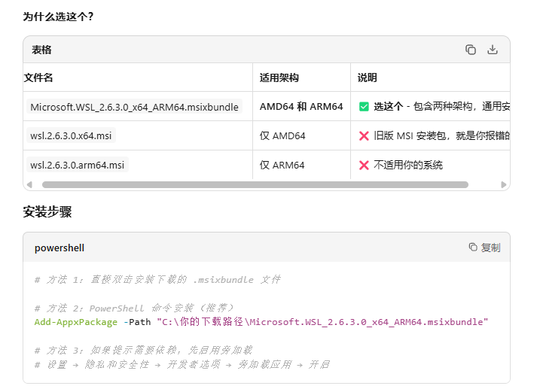
Task: Click the 安装步骤 heading
Action: (47, 211)
